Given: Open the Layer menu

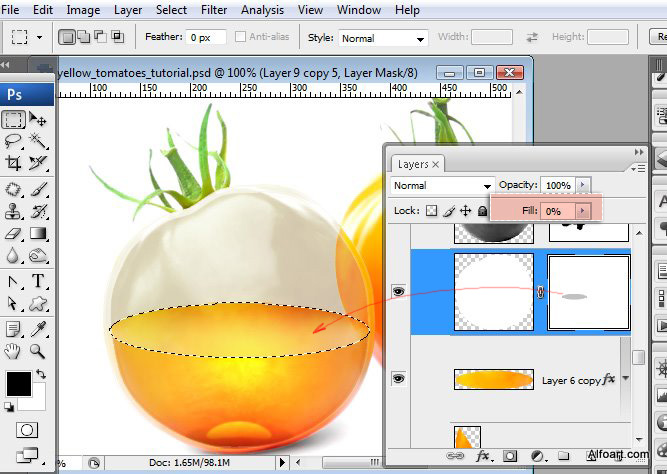Looking at the screenshot, I should (x=128, y=10).
